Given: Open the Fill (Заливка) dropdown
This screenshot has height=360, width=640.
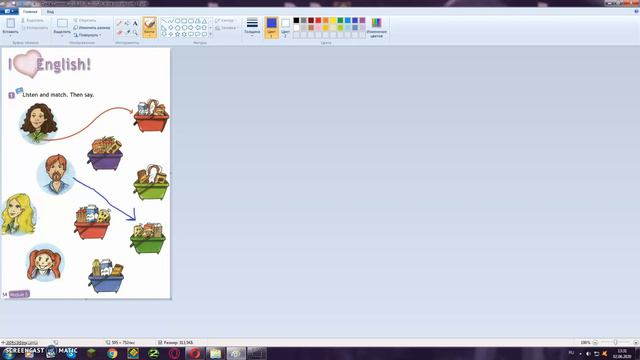Looking at the screenshot, I should (x=226, y=28).
